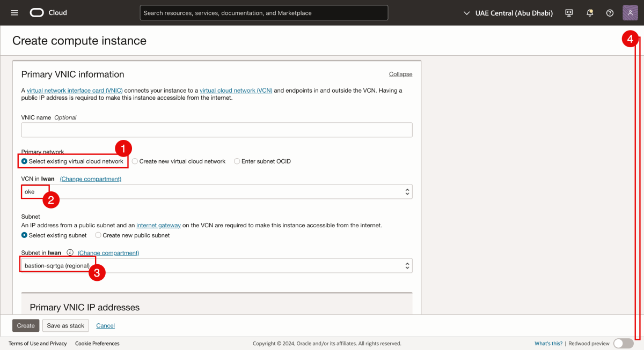The width and height of the screenshot is (644, 350).
Task: Click the 'internet gateway' link
Action: [x=158, y=225]
